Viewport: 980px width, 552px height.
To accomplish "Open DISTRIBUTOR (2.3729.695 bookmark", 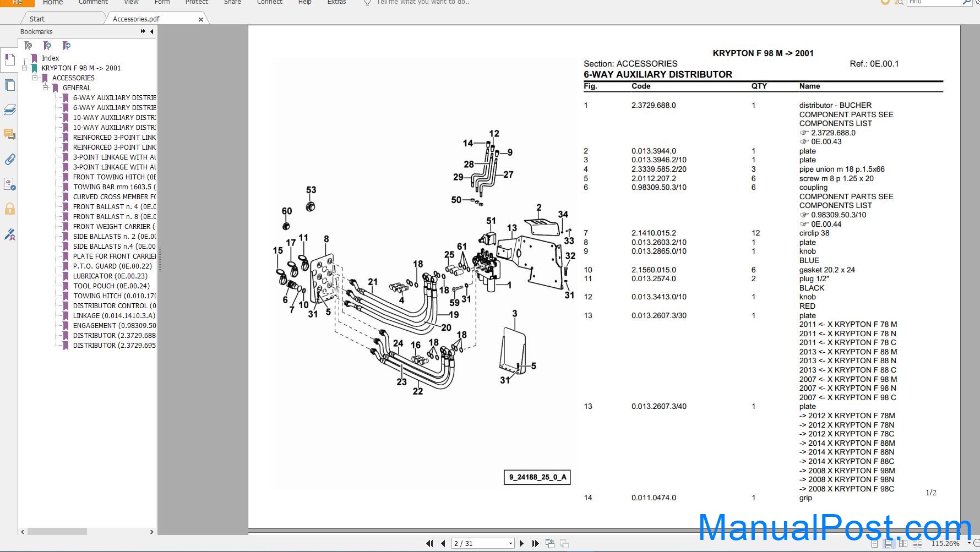I will click(115, 346).
